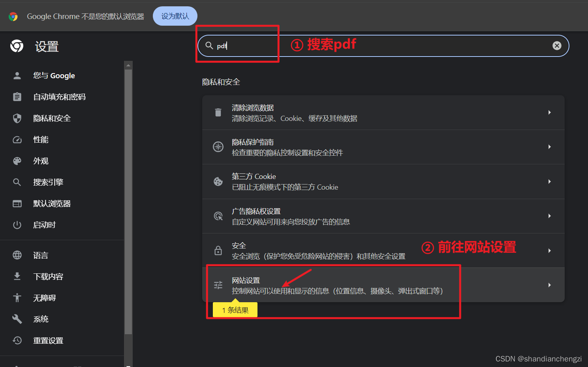Go to 隐私和安全 in sidebar
This screenshot has width=588, height=367.
[x=52, y=118]
